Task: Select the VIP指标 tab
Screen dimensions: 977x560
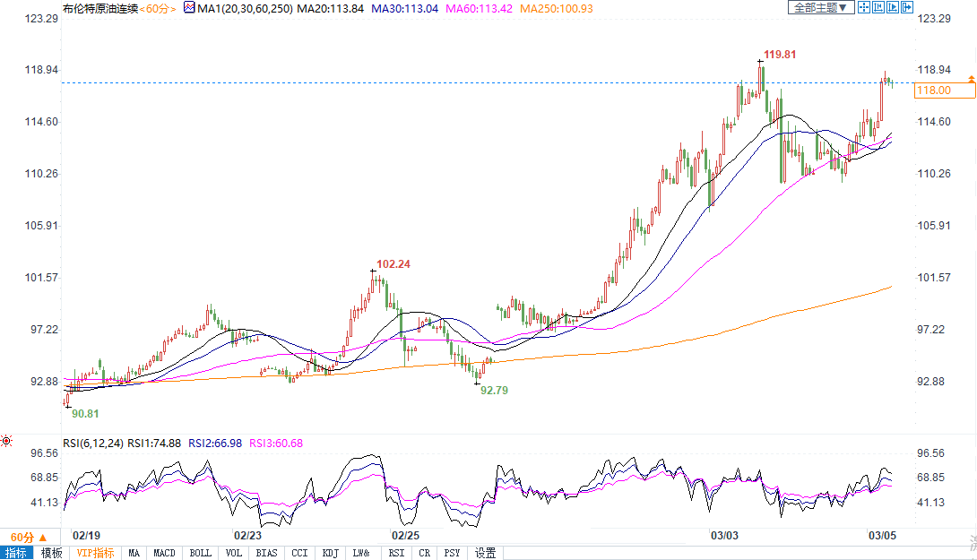Action: 95,553
